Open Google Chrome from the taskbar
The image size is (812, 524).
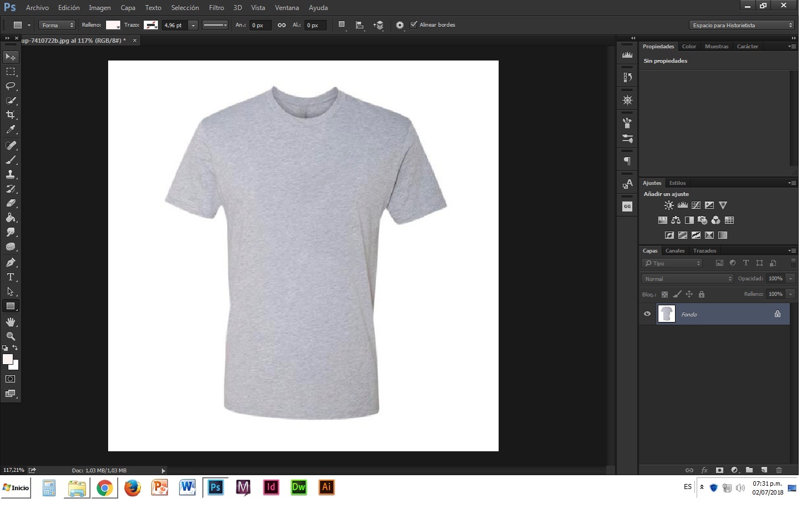(104, 488)
